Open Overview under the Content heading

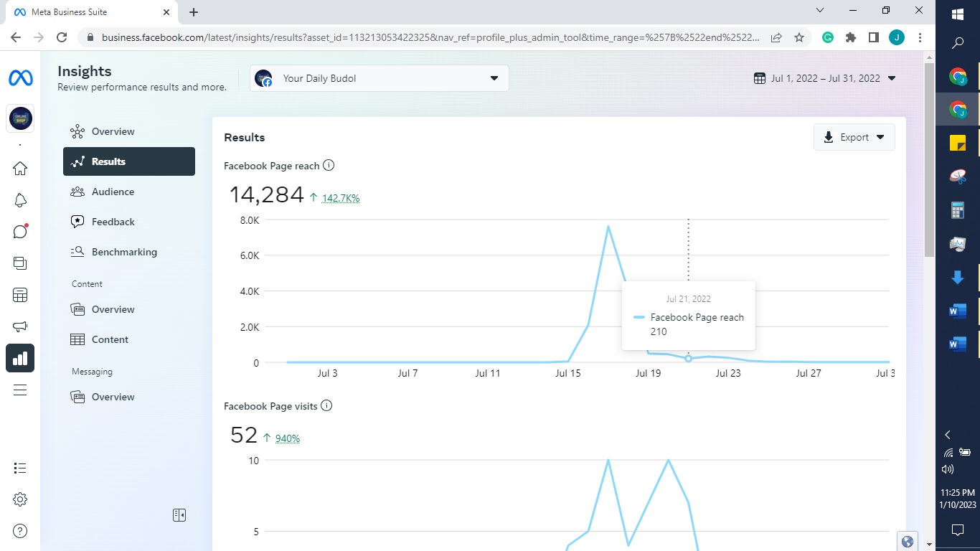click(129, 309)
